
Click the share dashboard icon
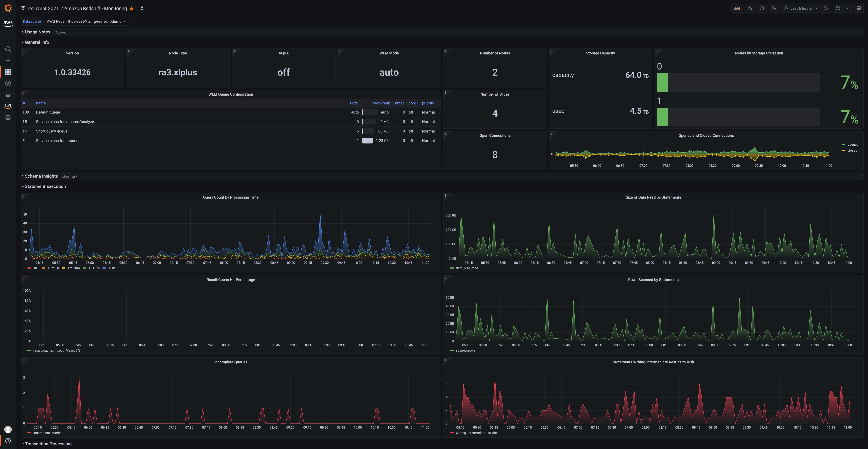click(141, 8)
